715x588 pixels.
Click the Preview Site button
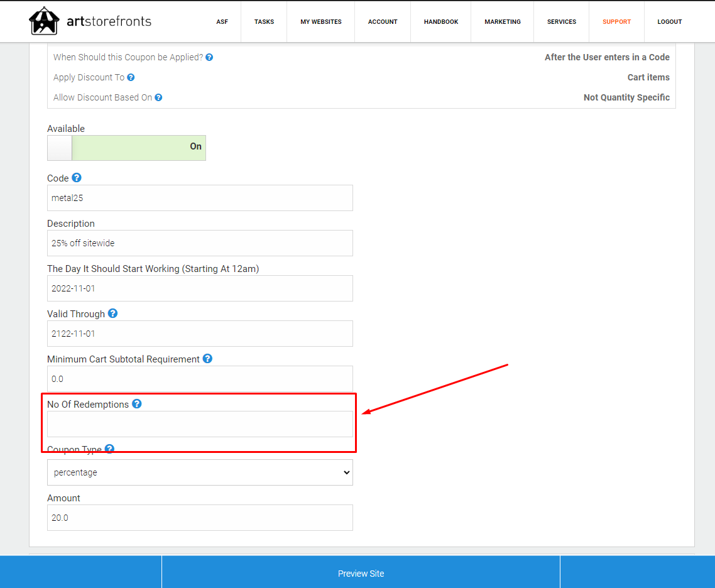point(361,574)
